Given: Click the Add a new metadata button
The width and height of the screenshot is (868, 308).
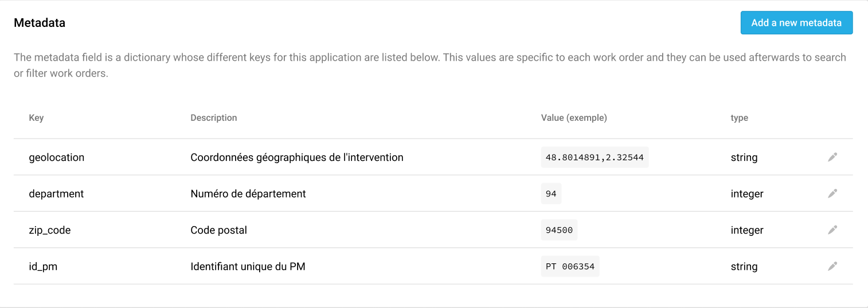Looking at the screenshot, I should tap(796, 23).
